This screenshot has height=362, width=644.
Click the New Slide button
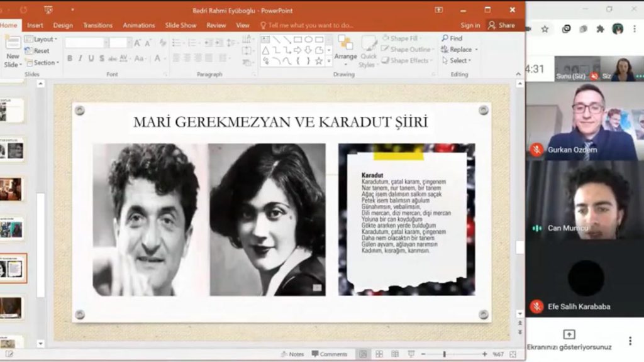click(13, 52)
